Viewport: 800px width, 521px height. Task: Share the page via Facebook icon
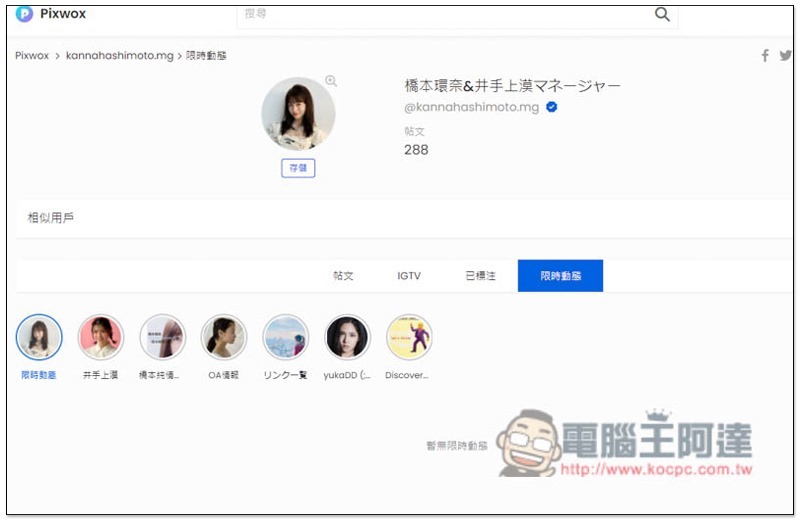(x=765, y=56)
